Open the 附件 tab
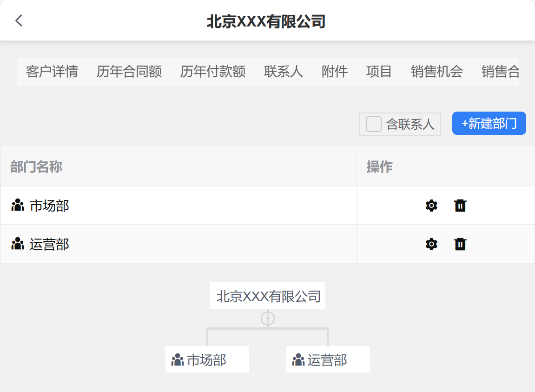 tap(335, 72)
